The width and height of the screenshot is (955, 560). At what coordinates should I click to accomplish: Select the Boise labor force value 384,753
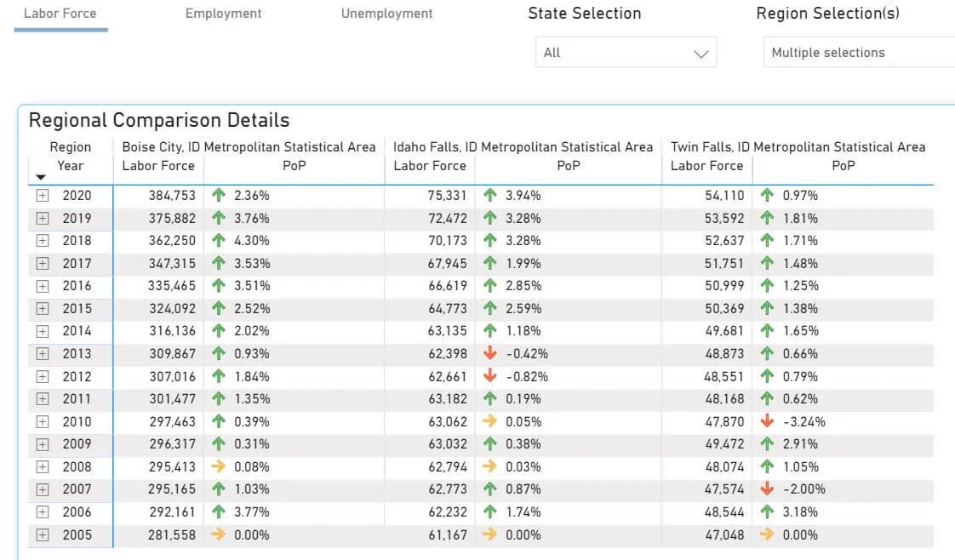[173, 196]
